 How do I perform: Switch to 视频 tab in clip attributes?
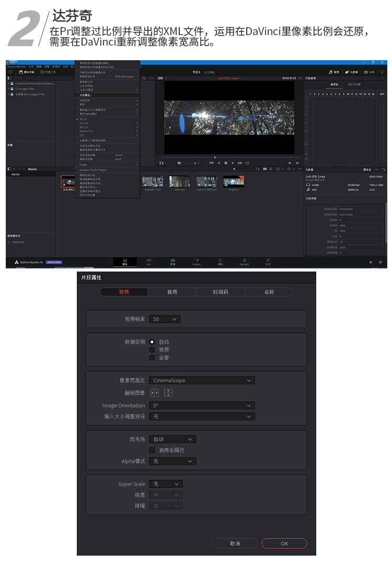[124, 292]
